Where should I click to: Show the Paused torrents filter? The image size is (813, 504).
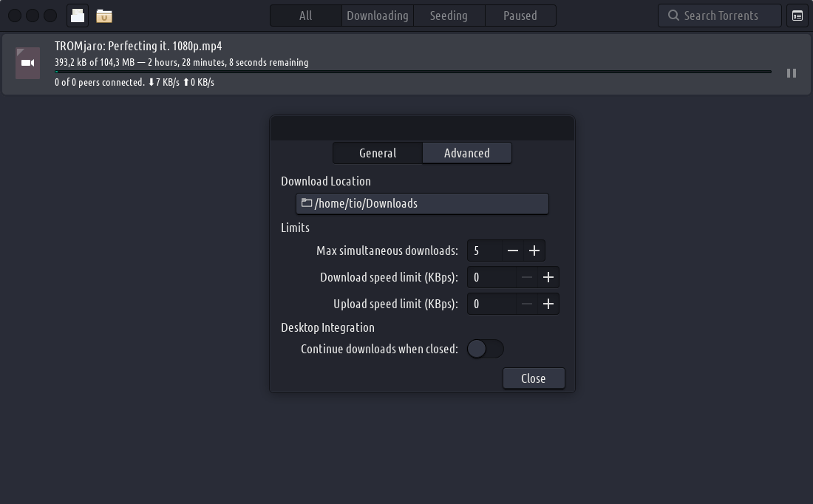pos(520,16)
